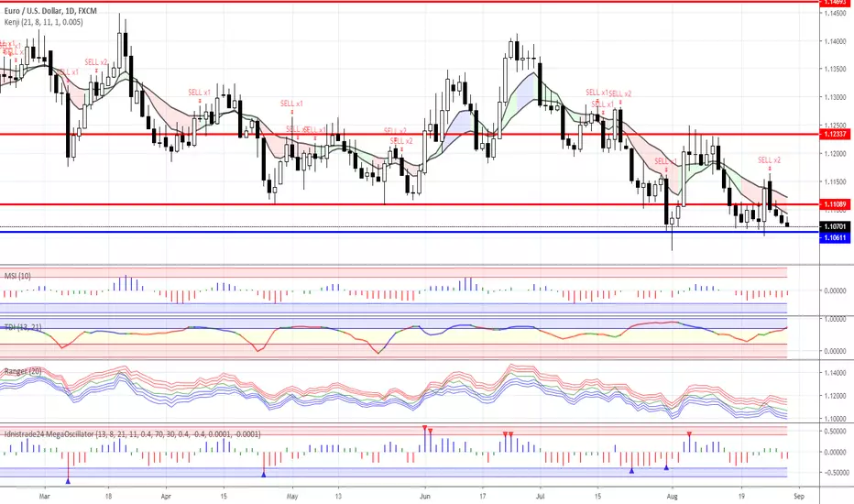Click the 0.00000 value on MSI pane scale

tap(835, 291)
